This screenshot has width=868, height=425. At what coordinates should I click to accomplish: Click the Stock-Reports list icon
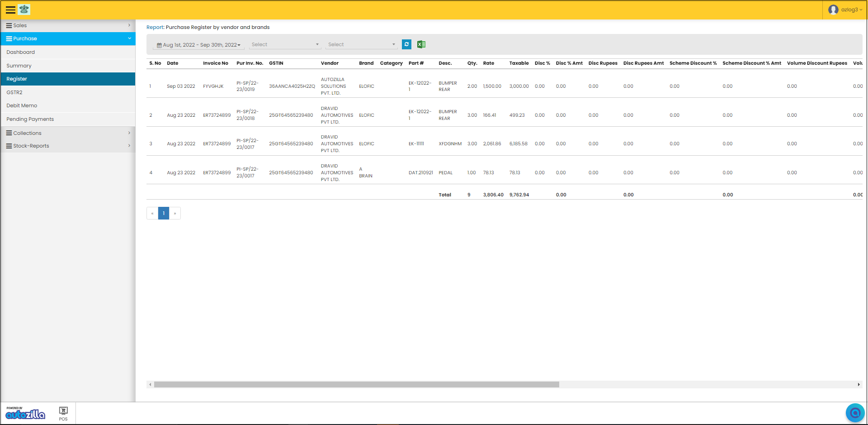tap(9, 146)
